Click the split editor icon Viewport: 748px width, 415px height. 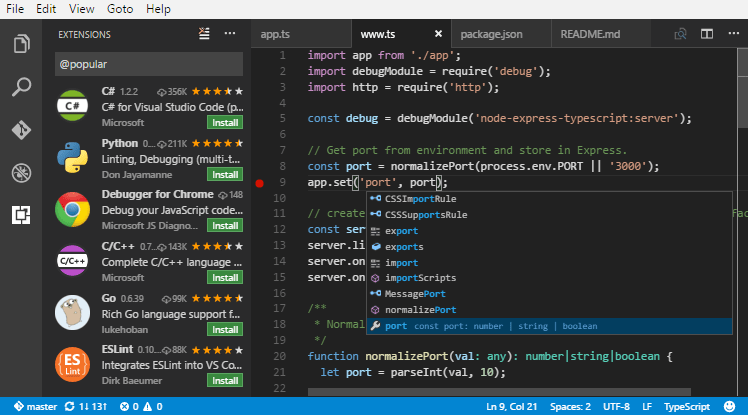coord(706,34)
